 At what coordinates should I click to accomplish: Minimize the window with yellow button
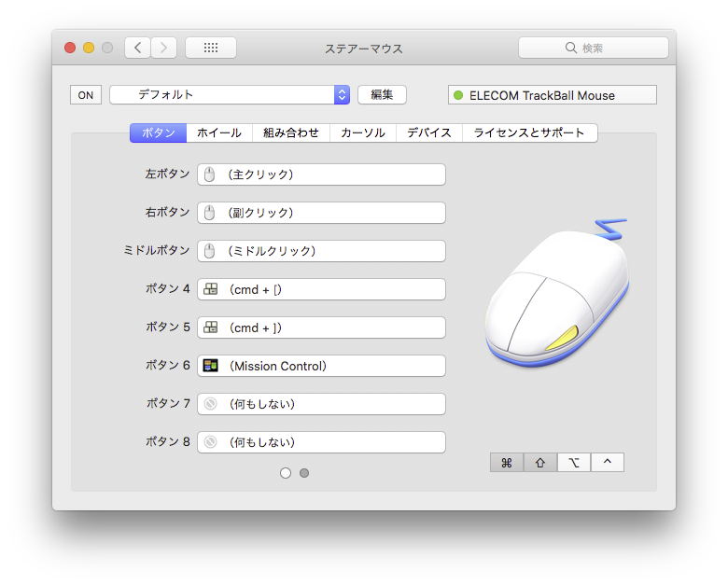[89, 48]
